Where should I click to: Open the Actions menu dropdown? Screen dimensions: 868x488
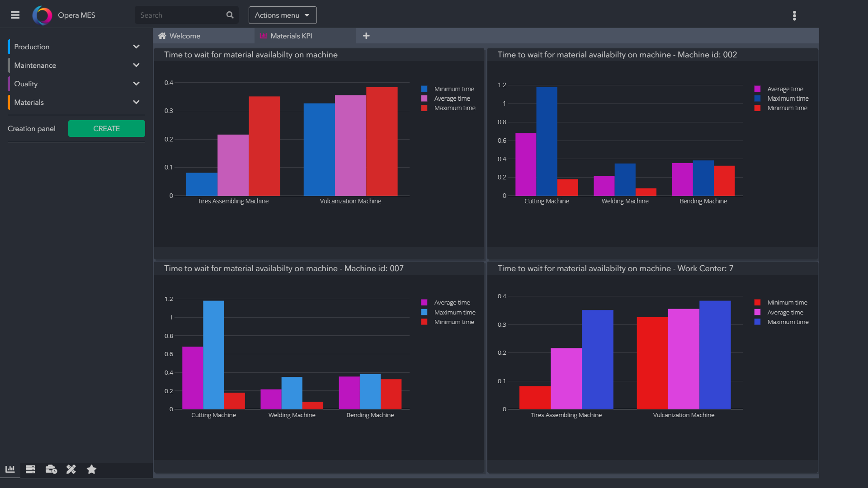point(282,15)
